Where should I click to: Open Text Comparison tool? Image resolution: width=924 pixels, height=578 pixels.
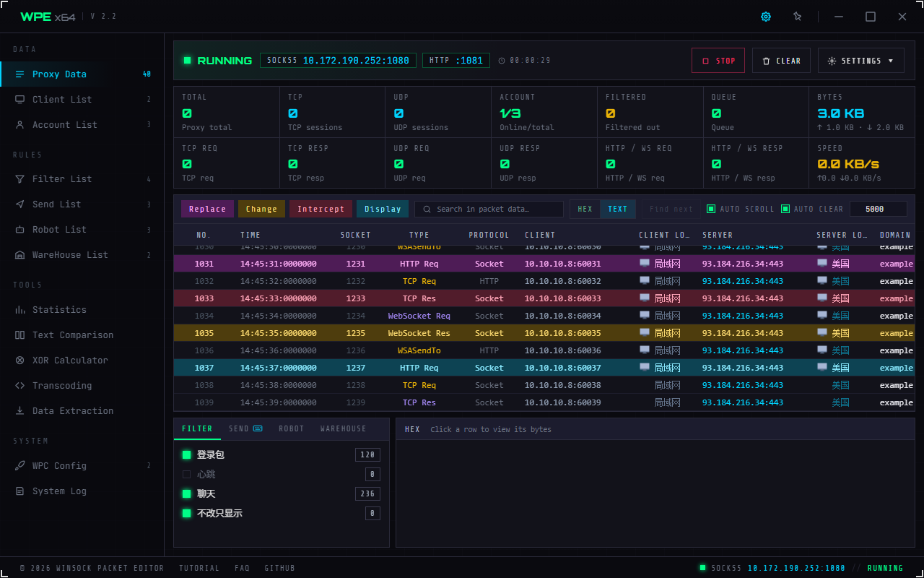pos(82,335)
